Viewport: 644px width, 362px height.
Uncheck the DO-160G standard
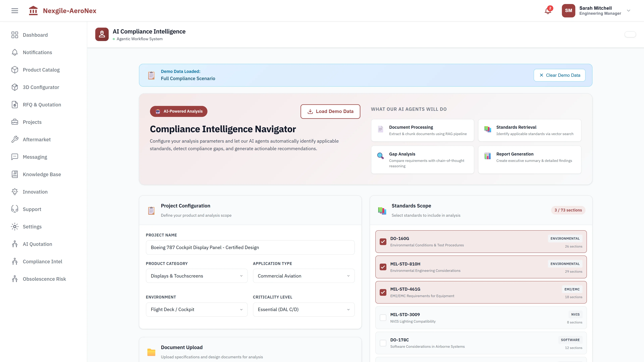(x=383, y=242)
